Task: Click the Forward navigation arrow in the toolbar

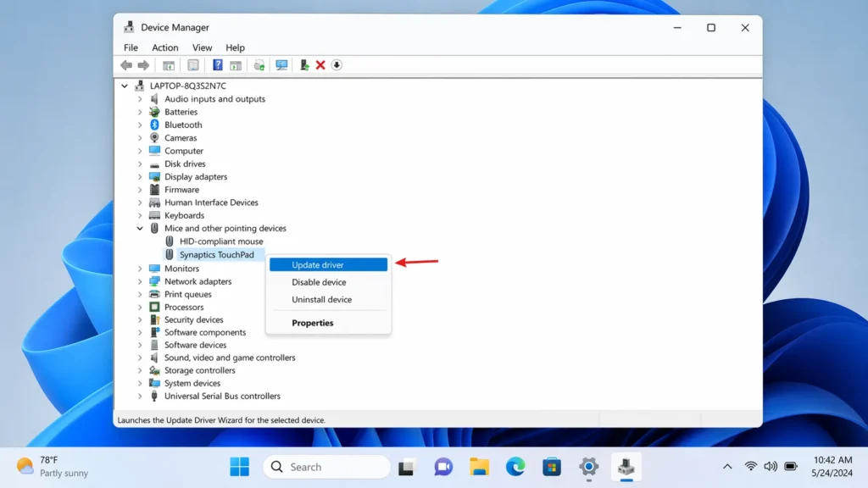Action: [143, 65]
